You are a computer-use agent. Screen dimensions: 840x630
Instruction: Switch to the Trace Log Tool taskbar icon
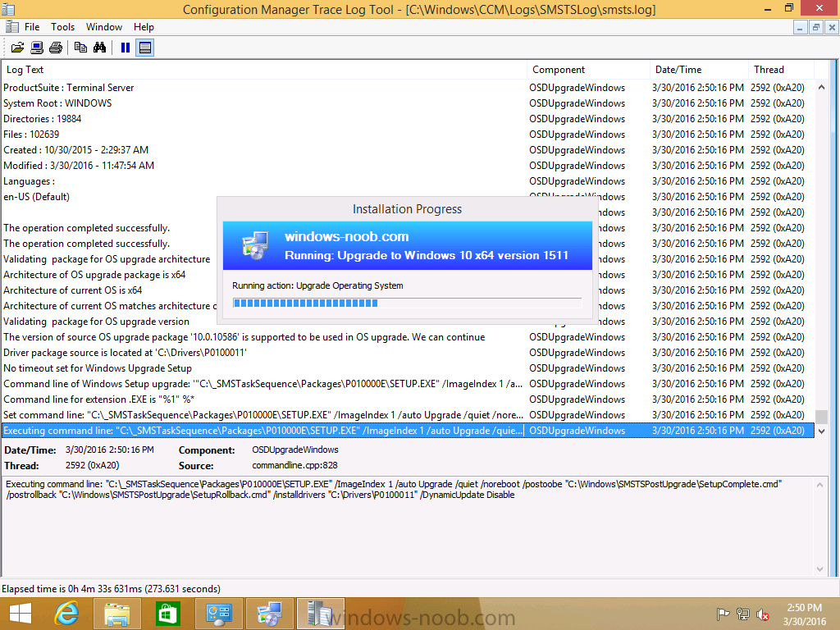pyautogui.click(x=321, y=614)
